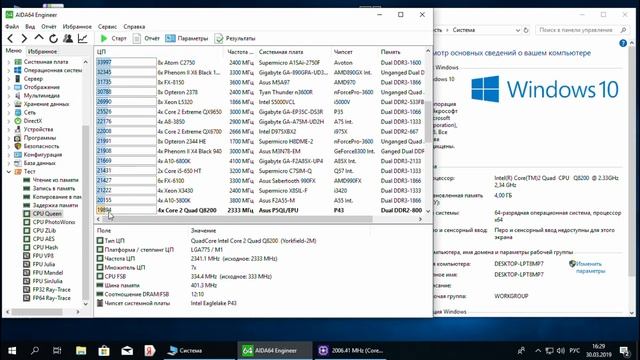Select the Запись в память test
Image resolution: width=640 pixels, height=360 pixels.
click(x=54, y=189)
